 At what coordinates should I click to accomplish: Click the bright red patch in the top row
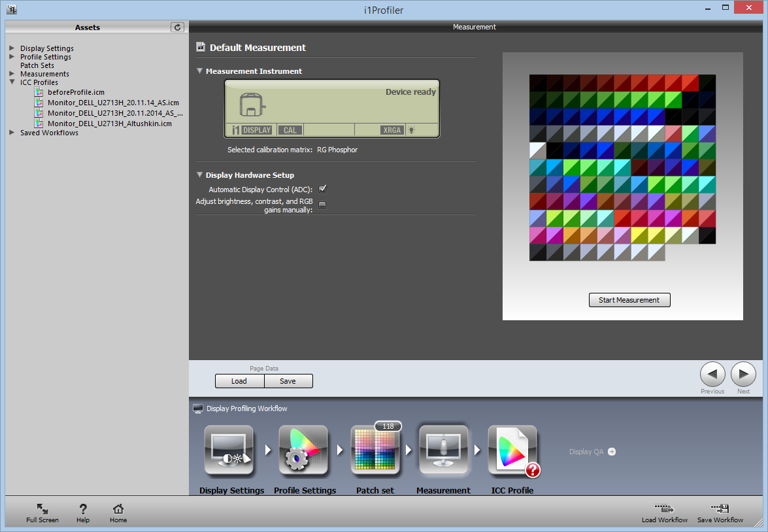[x=690, y=83]
